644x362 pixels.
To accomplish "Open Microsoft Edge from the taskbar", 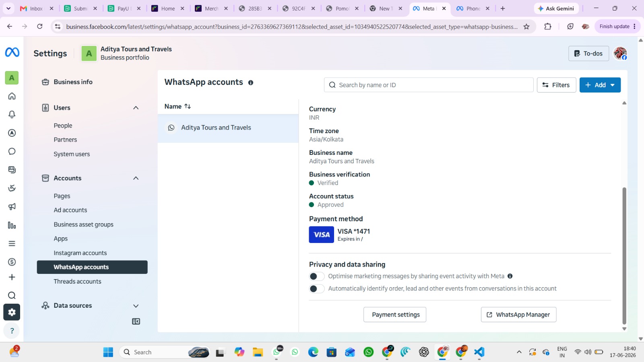I will tap(313, 352).
